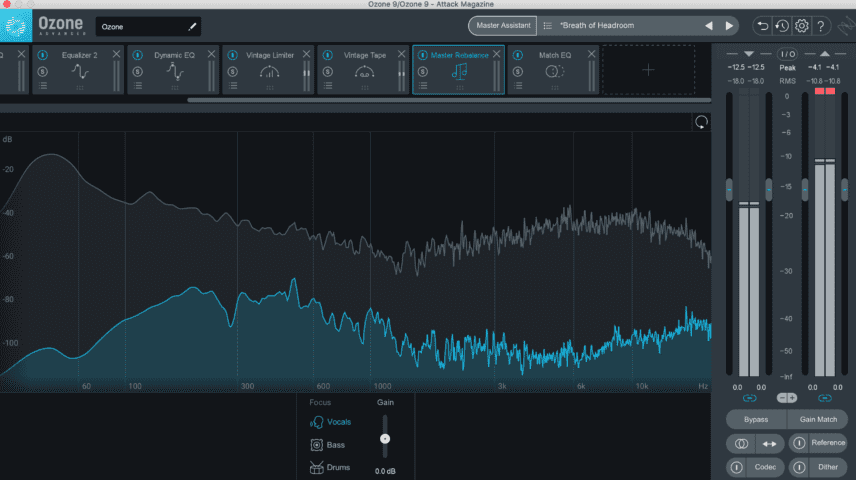The height and width of the screenshot is (480, 856).
Task: Toggle Match EQ module power
Action: pyautogui.click(x=518, y=55)
